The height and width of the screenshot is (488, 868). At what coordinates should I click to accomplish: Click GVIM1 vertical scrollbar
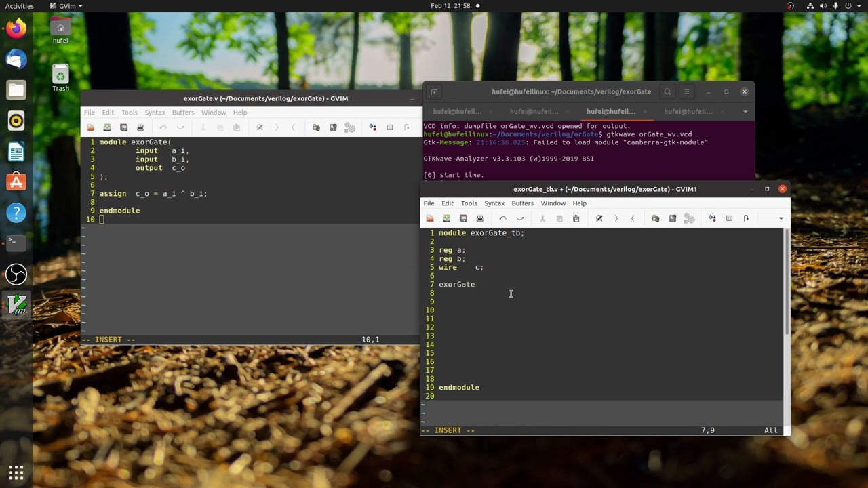coord(787,281)
